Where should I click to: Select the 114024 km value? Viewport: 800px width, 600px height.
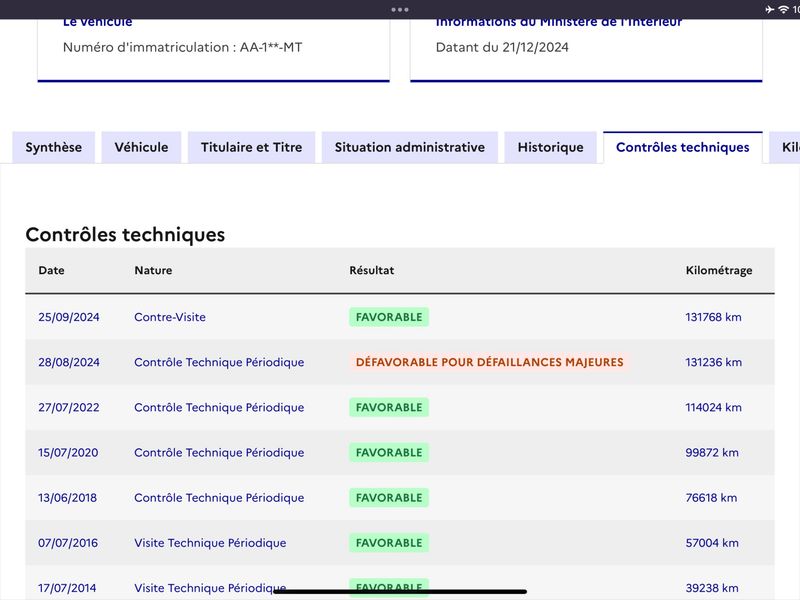(713, 407)
